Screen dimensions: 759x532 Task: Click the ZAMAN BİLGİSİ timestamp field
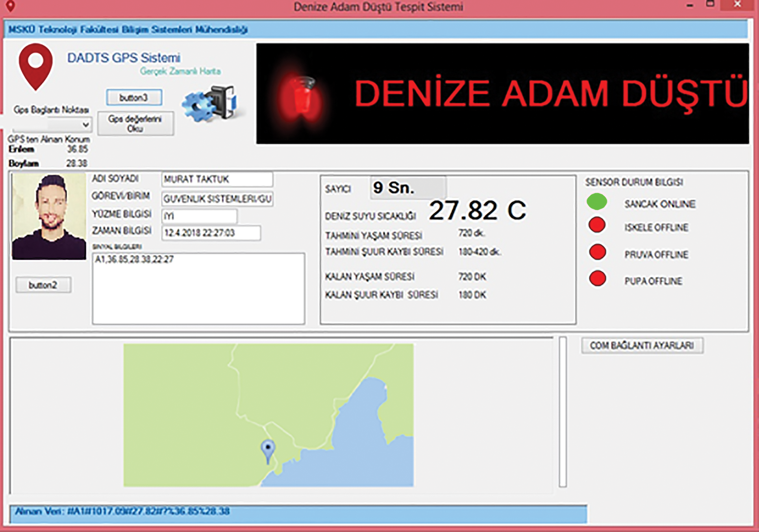tap(211, 233)
